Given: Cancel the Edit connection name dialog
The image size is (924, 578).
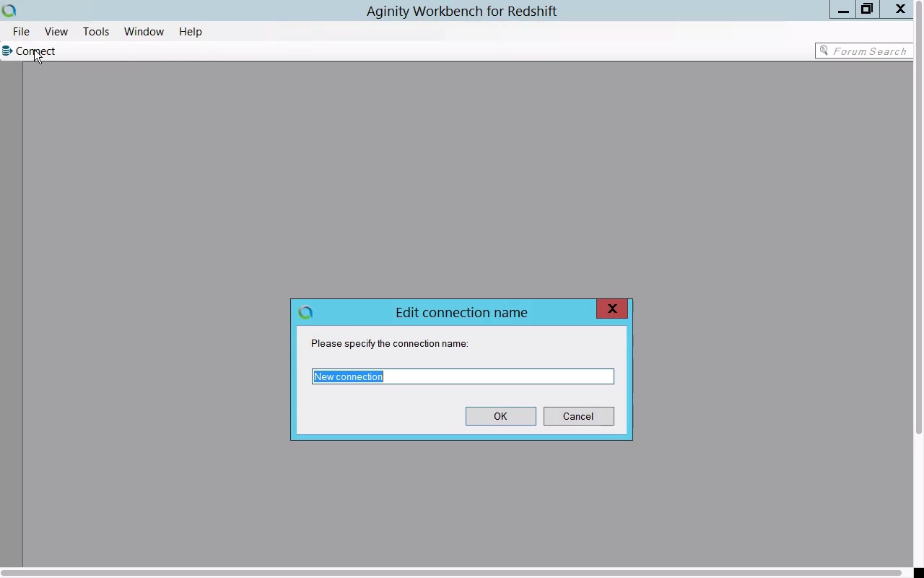Looking at the screenshot, I should pos(578,416).
